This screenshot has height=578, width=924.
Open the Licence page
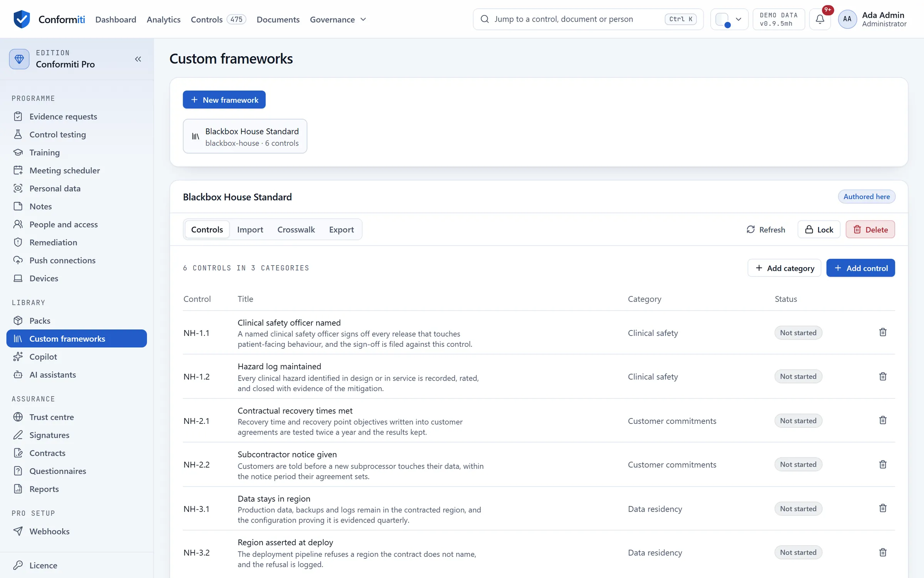[77, 565]
